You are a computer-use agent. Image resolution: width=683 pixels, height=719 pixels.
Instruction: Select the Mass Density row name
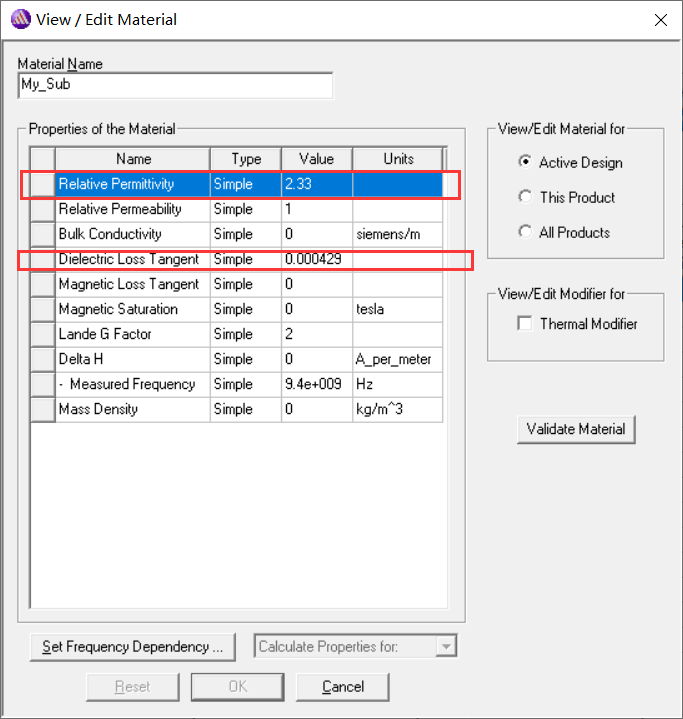(133, 409)
